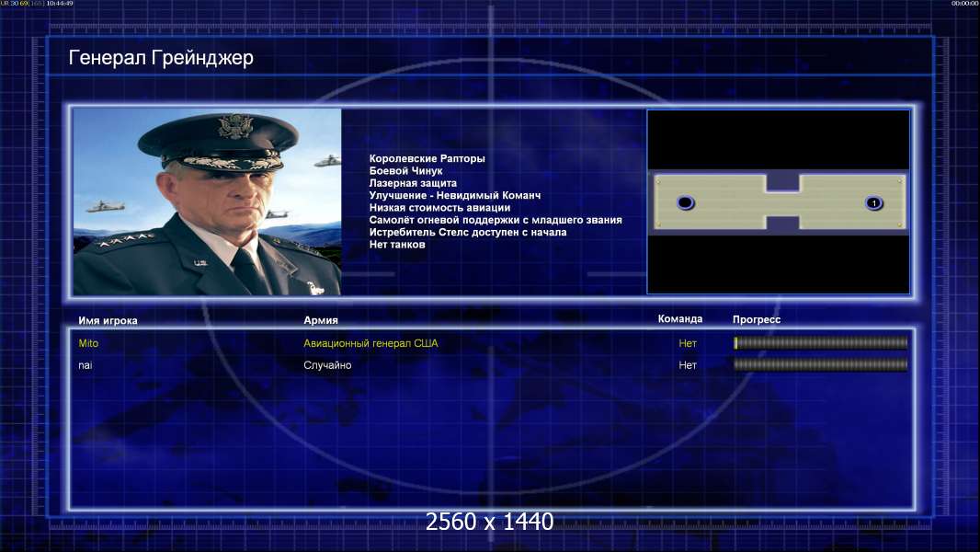This screenshot has height=552, width=980.
Task: Click the Армия column header
Action: pyautogui.click(x=321, y=320)
